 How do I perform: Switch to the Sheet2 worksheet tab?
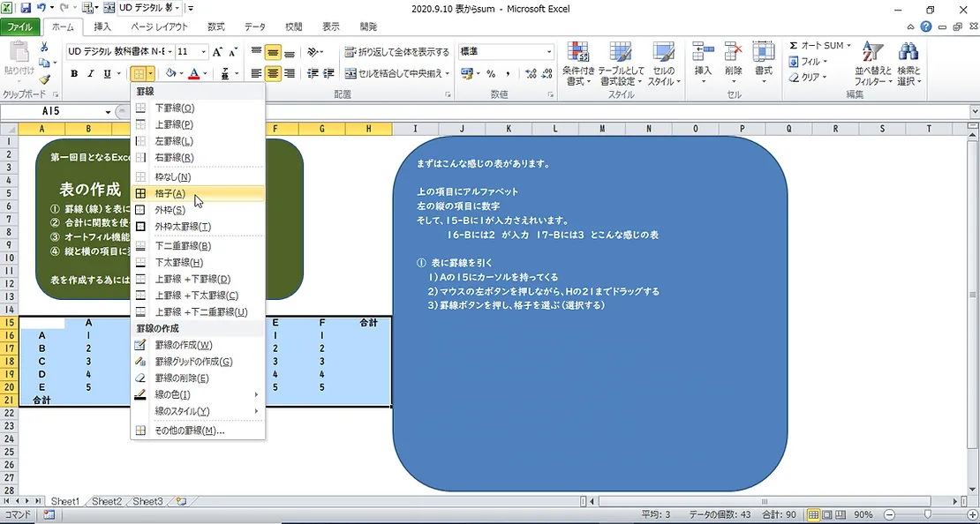pos(107,501)
